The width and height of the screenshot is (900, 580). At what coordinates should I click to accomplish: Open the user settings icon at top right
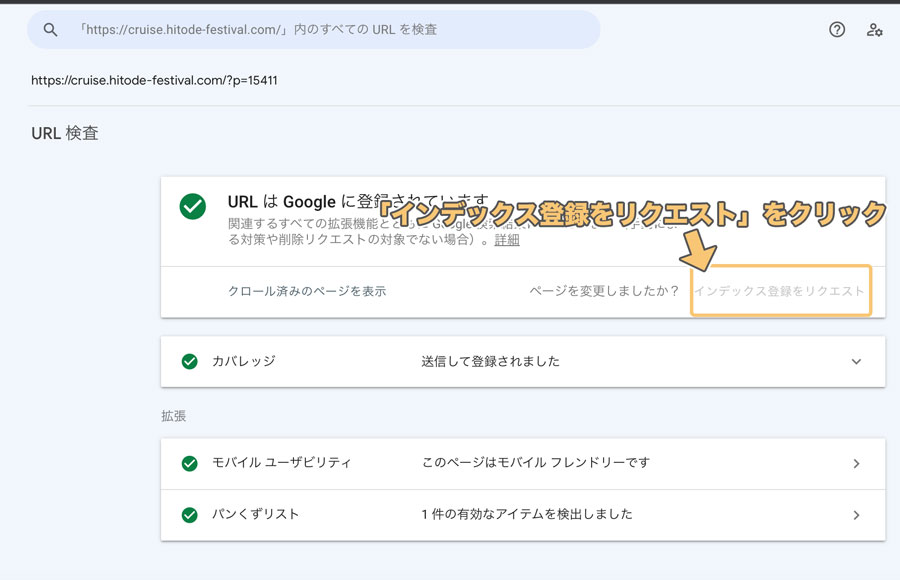[x=875, y=30]
